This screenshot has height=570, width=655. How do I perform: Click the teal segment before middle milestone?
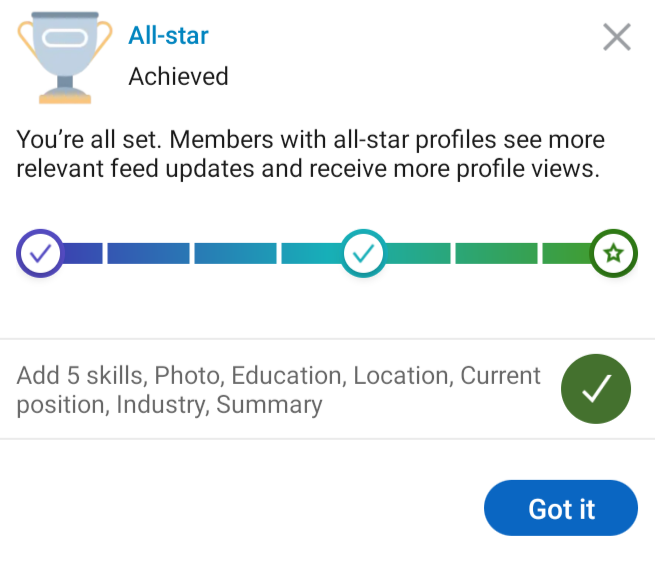coord(312,253)
